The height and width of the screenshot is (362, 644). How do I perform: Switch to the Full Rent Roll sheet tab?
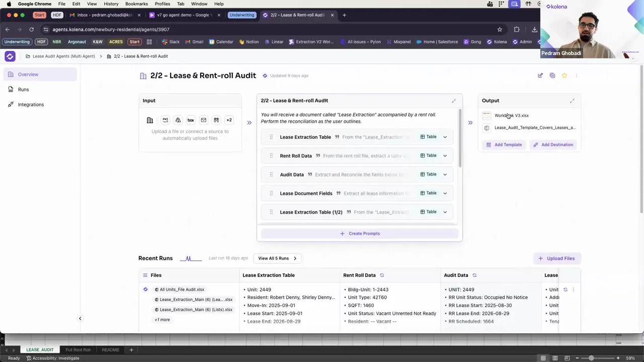click(77, 349)
